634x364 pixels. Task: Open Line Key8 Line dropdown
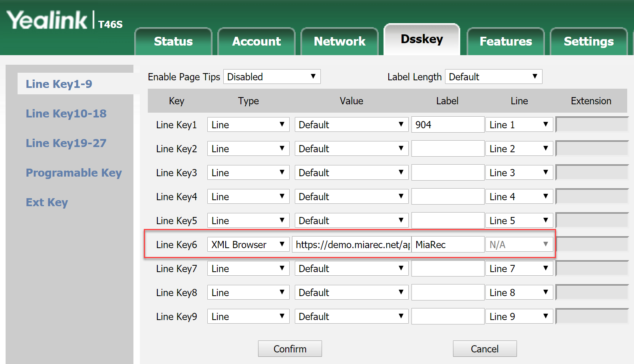(519, 292)
